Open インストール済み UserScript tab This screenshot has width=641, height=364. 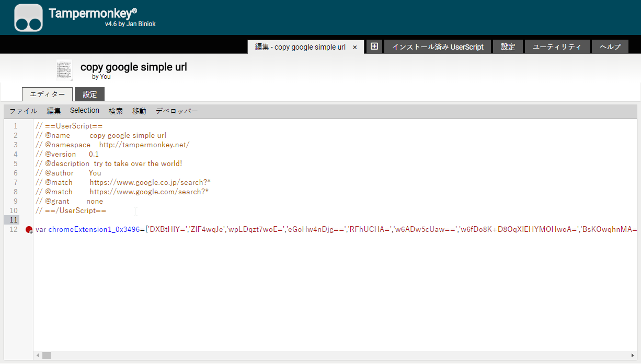click(x=438, y=47)
